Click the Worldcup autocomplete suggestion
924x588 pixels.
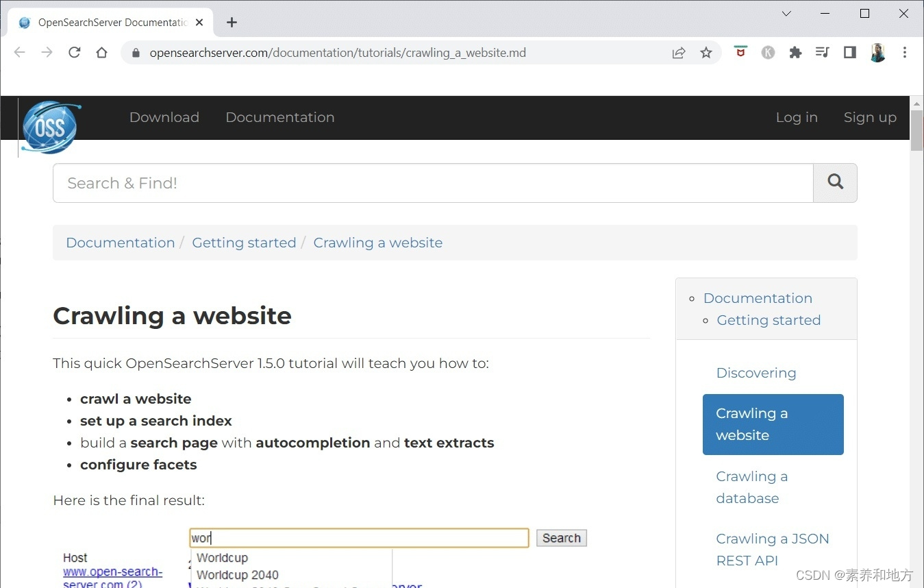pos(222,558)
